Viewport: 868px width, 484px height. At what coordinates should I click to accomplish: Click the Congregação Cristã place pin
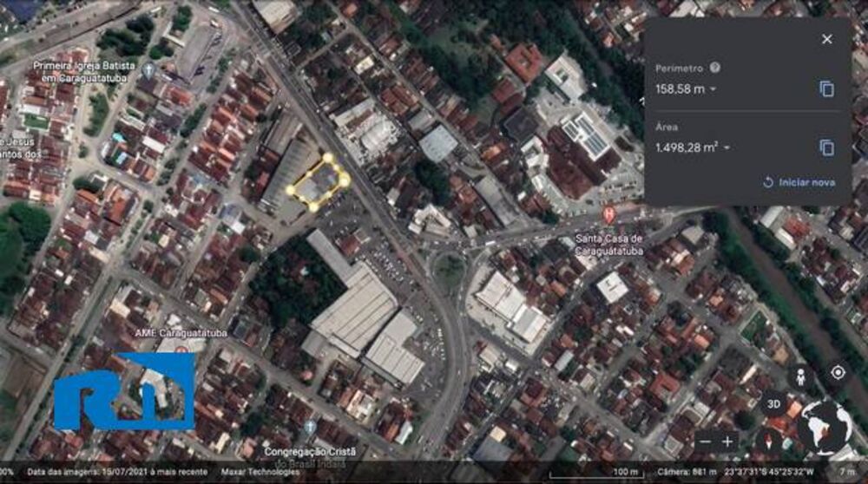[310, 427]
